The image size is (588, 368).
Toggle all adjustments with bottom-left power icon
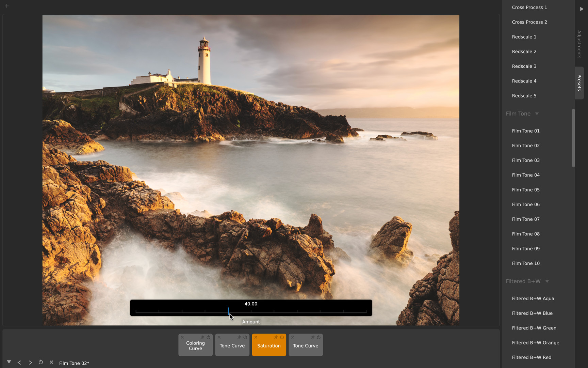tap(41, 362)
